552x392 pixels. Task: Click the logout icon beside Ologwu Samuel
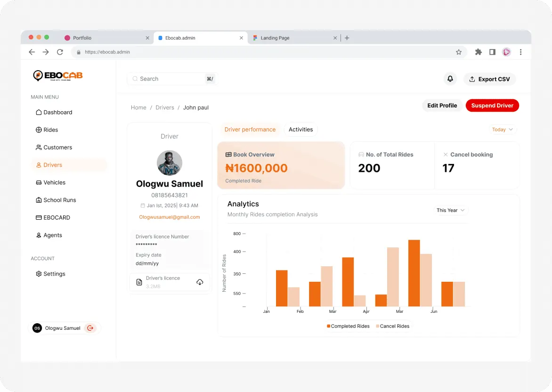coord(90,328)
